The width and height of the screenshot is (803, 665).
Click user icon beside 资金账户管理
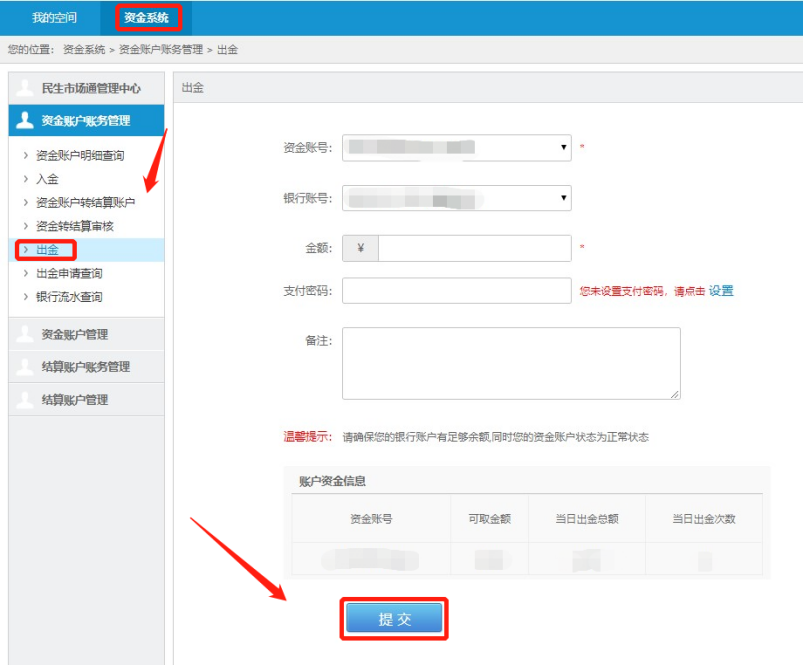(x=24, y=334)
